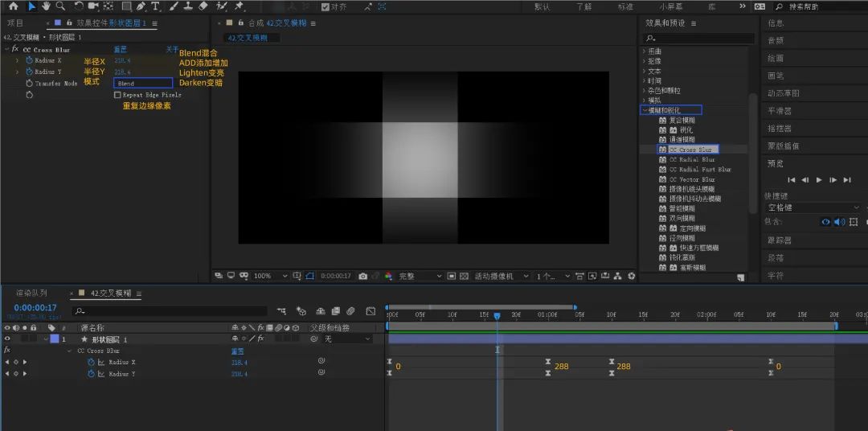Open the Graph Editor in the timeline
The image size is (868, 431).
[x=371, y=310]
